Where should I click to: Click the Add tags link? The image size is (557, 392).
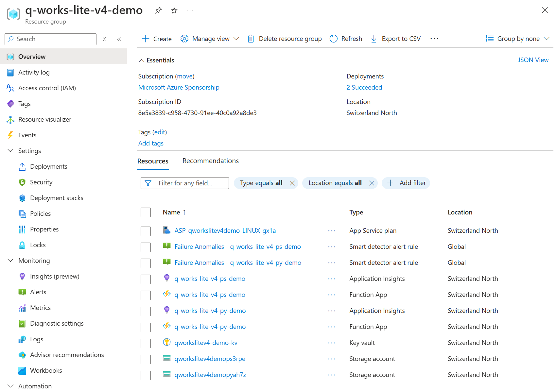pos(151,143)
